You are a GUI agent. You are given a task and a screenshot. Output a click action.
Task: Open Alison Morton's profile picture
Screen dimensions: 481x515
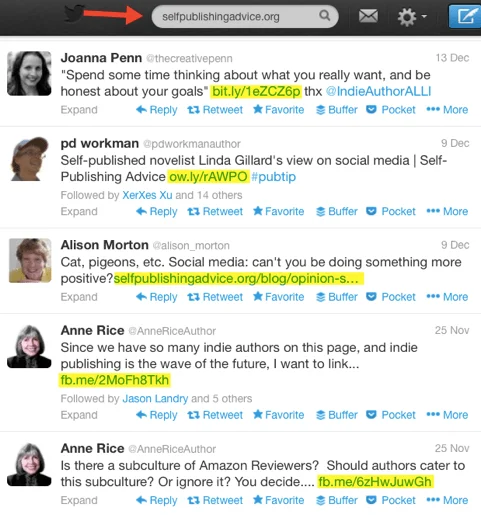[x=30, y=260]
